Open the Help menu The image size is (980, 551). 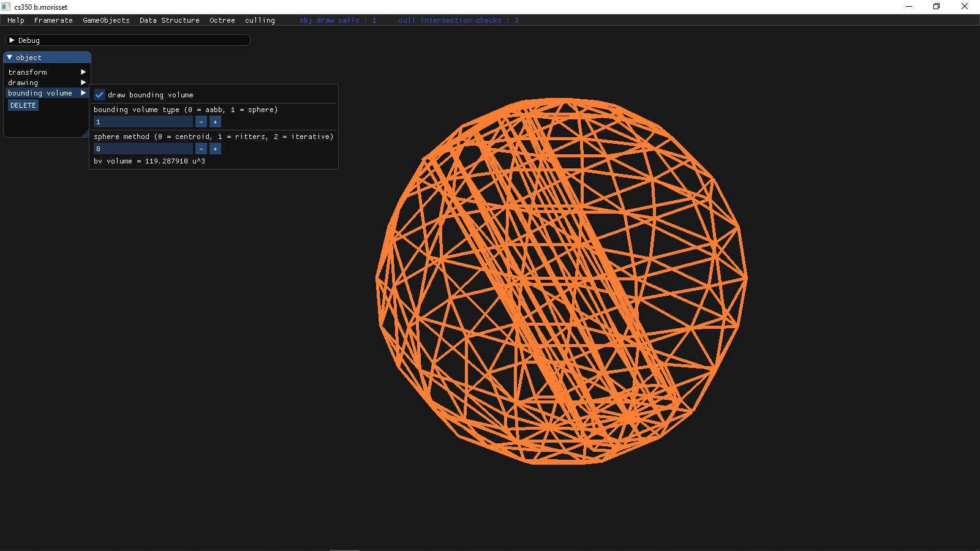(x=16, y=20)
